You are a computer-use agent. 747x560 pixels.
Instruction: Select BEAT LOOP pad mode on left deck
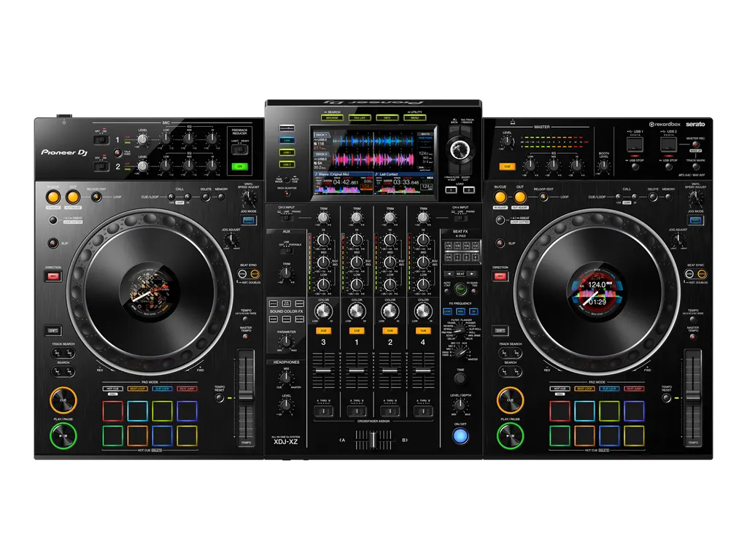(138, 389)
